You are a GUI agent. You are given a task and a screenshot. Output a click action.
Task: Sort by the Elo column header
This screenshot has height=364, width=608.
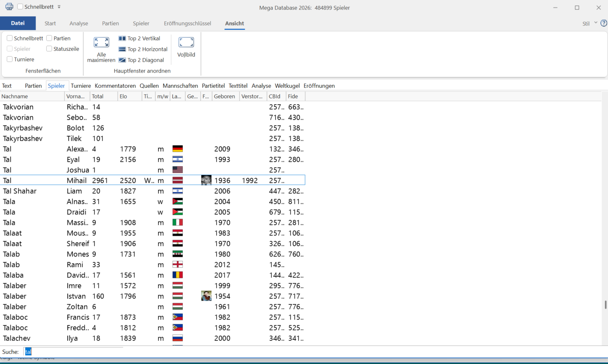[130, 96]
